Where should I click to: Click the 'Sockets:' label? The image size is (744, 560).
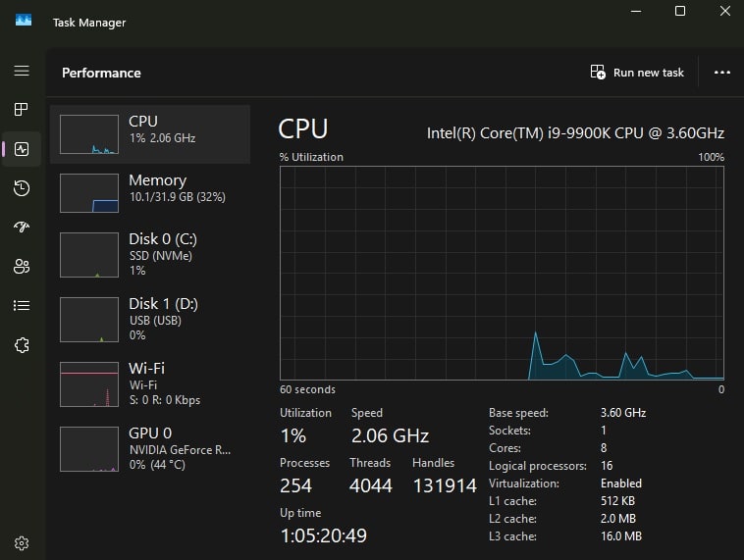pyautogui.click(x=509, y=431)
